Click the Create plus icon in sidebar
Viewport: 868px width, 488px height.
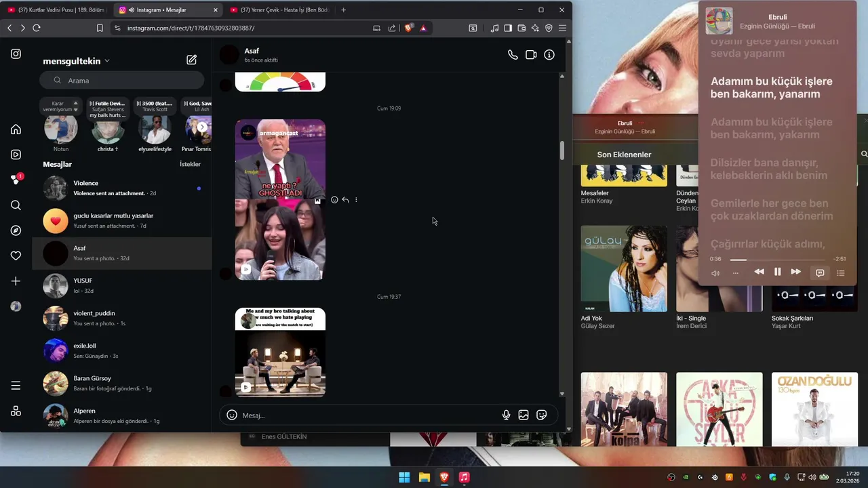(x=16, y=281)
